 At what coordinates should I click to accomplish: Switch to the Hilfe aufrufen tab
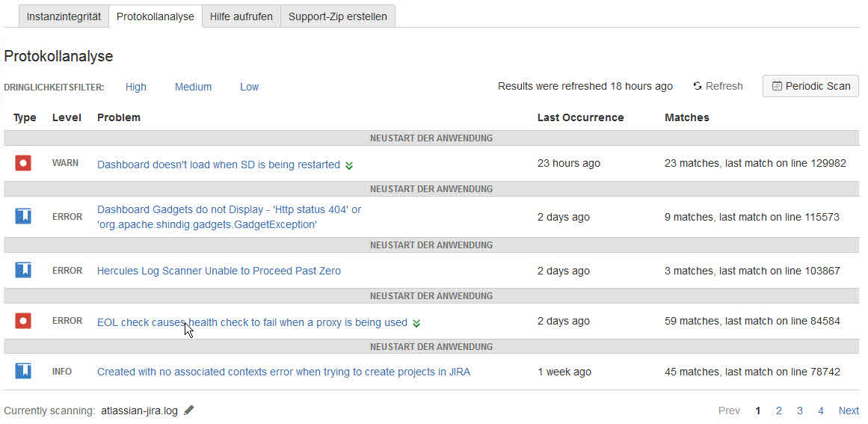241,16
